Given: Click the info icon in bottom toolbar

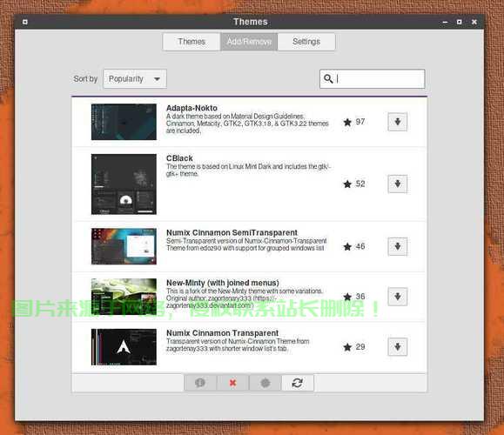Looking at the screenshot, I should [200, 383].
